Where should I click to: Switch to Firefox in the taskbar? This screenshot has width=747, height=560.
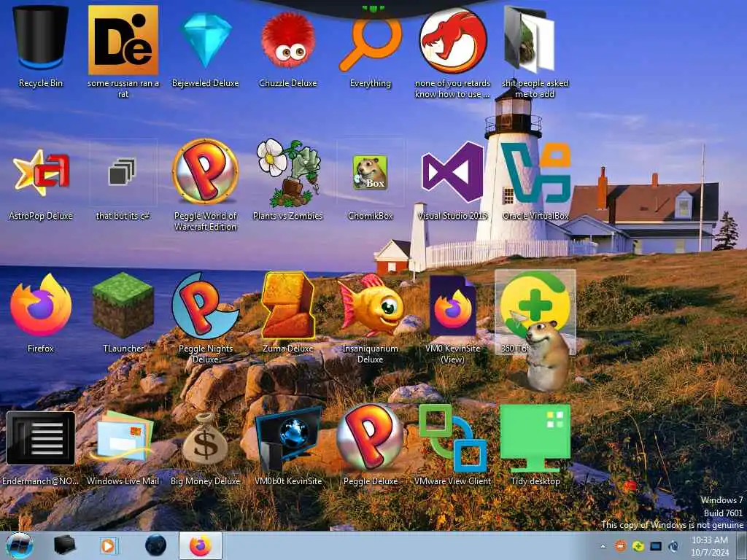pyautogui.click(x=201, y=545)
